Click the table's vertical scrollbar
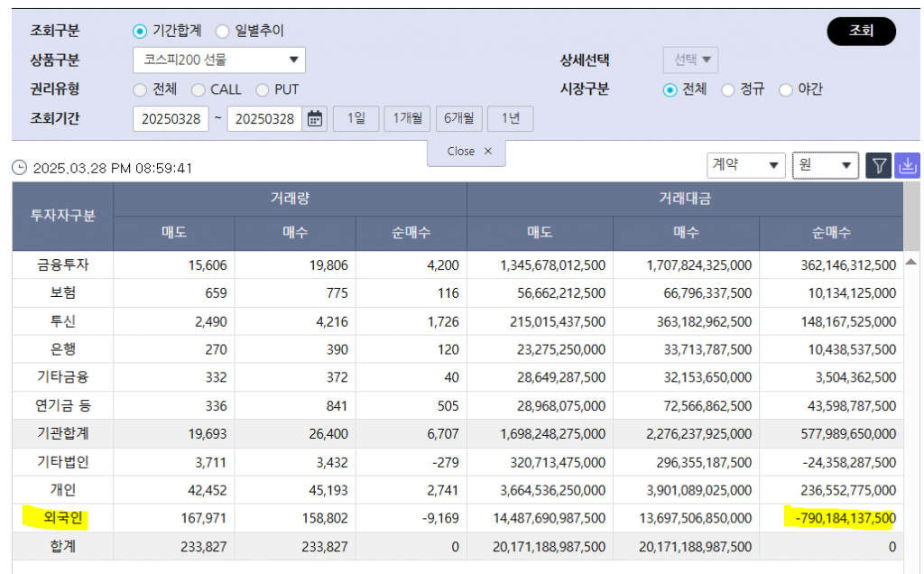The image size is (924, 574). pyautogui.click(x=913, y=361)
